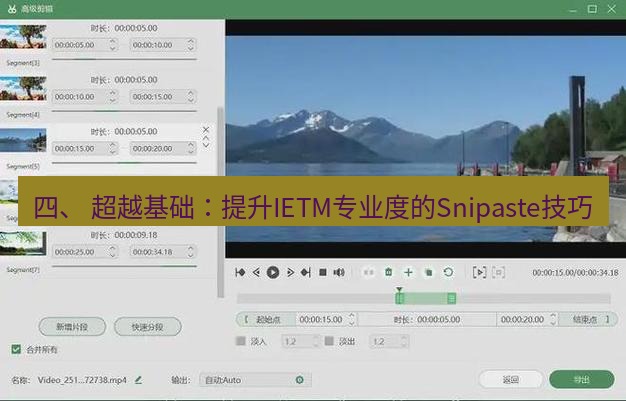Select the Segment[7] thumbnail
This screenshot has width=626, height=401.
coord(23,243)
